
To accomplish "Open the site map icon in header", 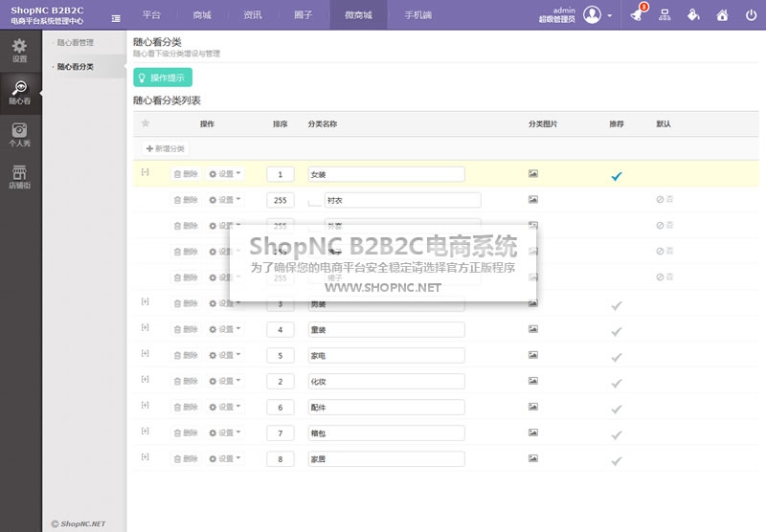I will [665, 15].
